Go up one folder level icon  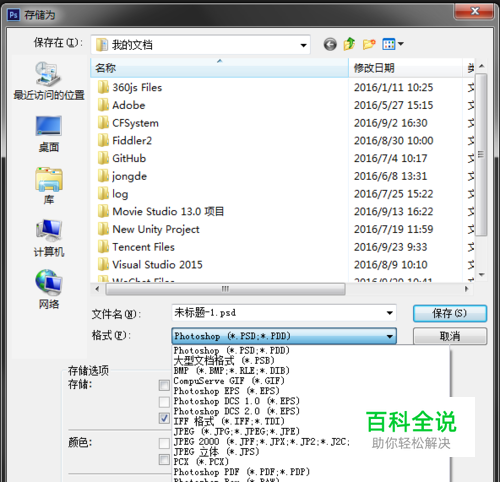click(x=349, y=44)
